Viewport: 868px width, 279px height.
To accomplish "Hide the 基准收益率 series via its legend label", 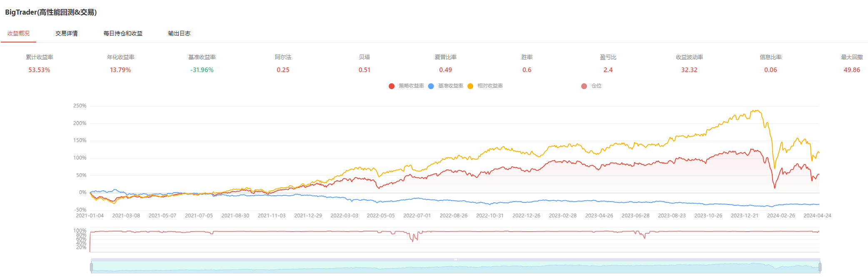I will click(x=451, y=86).
